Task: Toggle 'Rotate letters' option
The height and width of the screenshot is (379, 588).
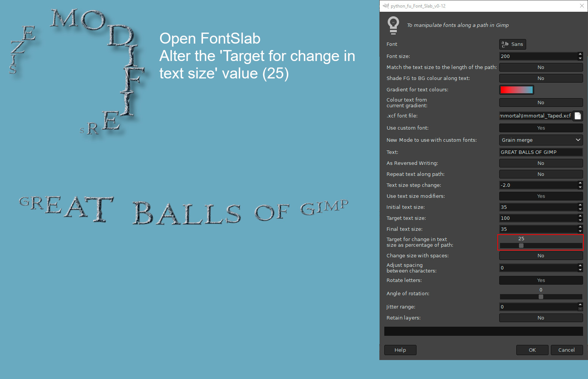Action: (541, 280)
